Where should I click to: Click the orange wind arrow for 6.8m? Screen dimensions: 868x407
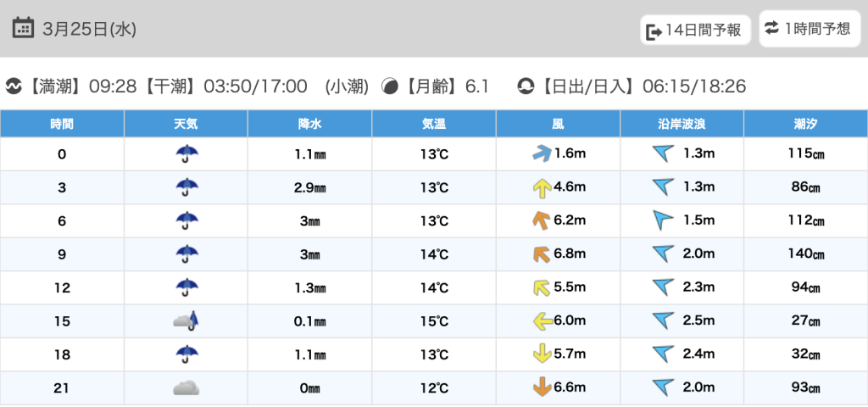[541, 254]
